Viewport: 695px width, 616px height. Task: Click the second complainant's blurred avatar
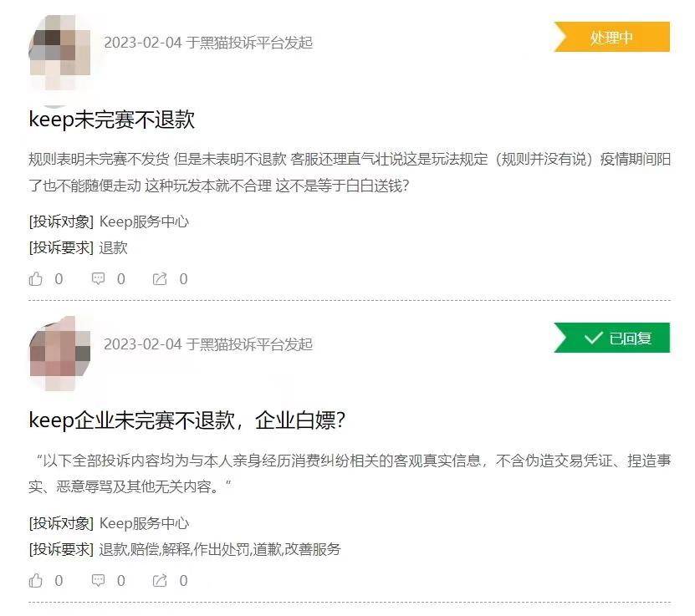click(x=59, y=354)
